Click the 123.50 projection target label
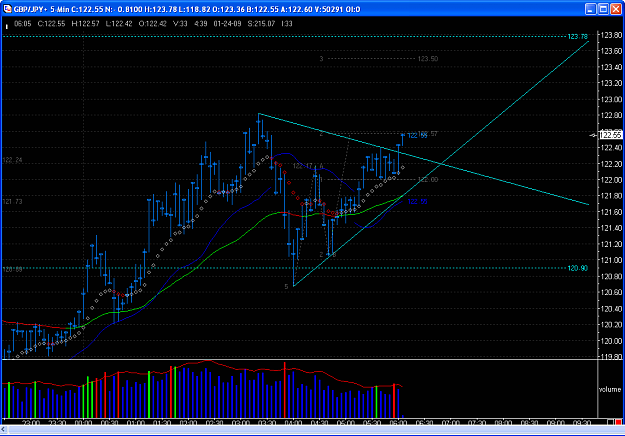625x436 pixels. pyautogui.click(x=428, y=59)
